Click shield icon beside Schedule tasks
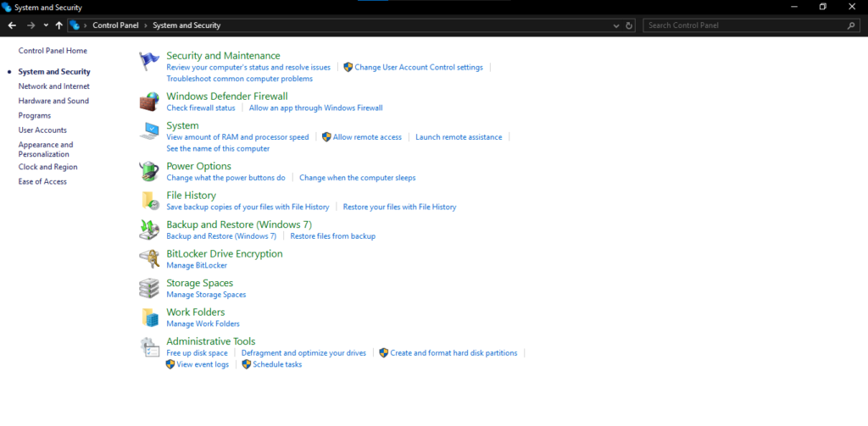The height and width of the screenshot is (426, 868). [x=247, y=364]
